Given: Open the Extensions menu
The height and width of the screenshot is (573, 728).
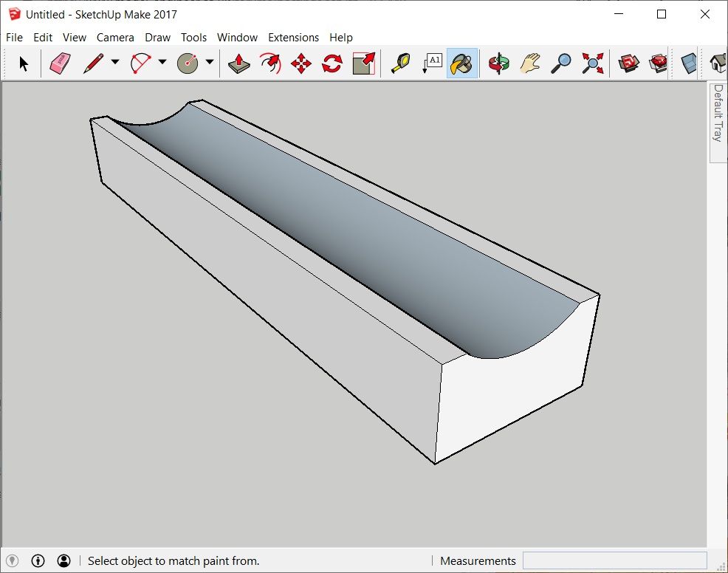Looking at the screenshot, I should (293, 38).
